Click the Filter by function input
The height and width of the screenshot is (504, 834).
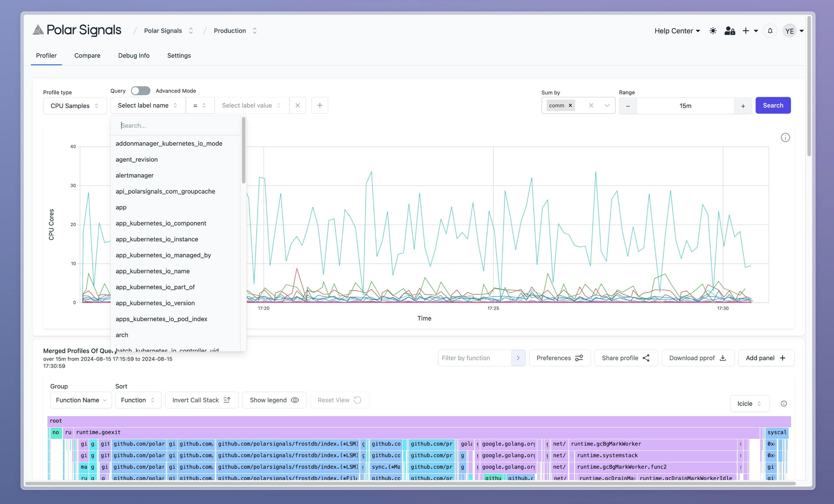475,358
